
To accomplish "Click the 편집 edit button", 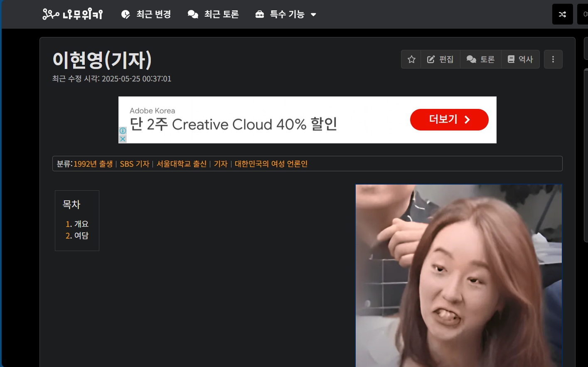I will 440,59.
